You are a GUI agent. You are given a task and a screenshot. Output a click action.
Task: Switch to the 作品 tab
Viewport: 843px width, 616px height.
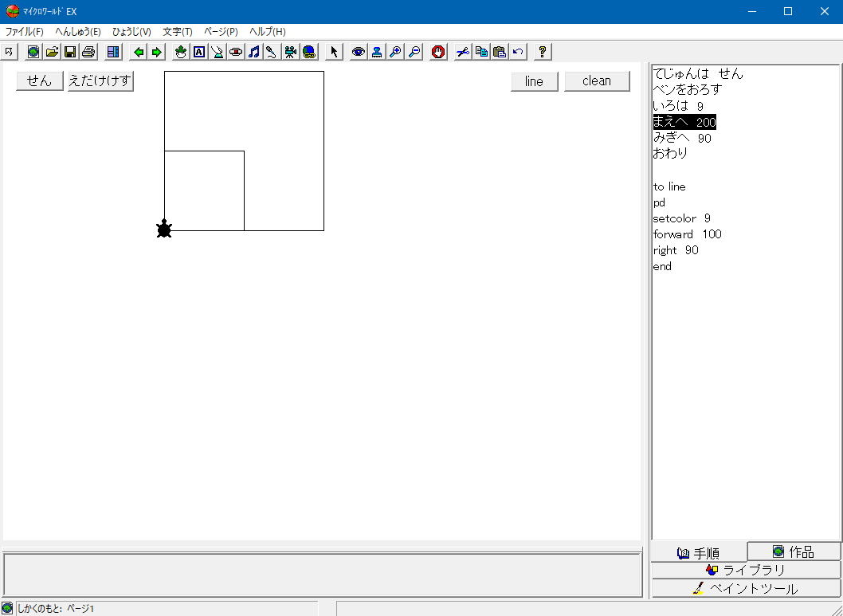pos(794,551)
